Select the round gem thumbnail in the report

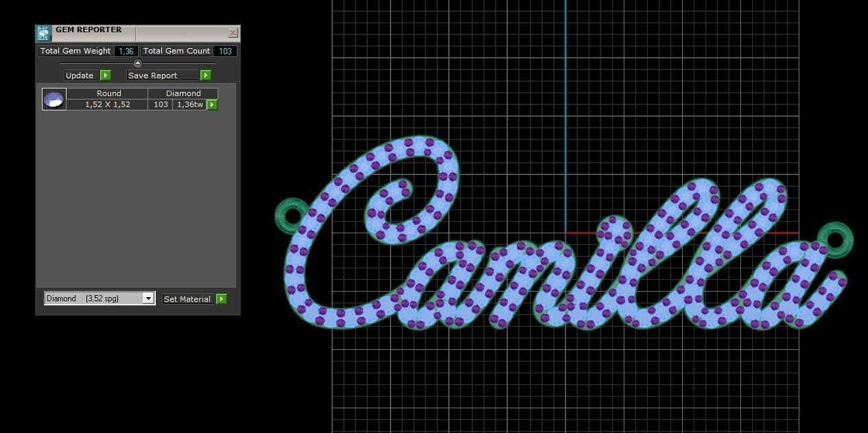point(54,99)
